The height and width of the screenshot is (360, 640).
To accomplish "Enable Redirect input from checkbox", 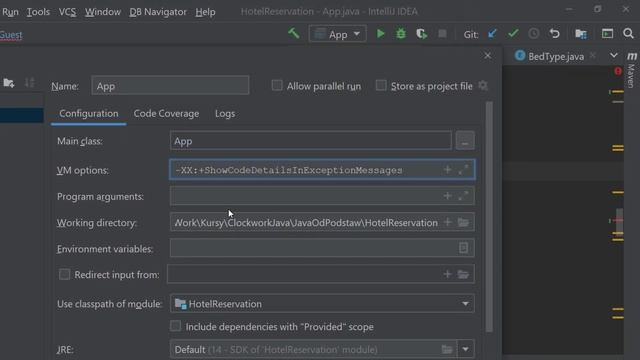I will coord(64,274).
